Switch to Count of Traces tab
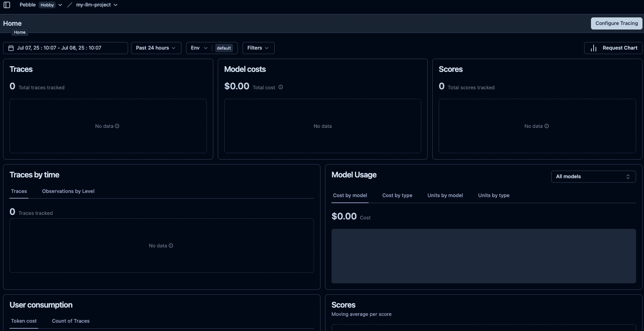This screenshot has width=644, height=331. click(x=71, y=321)
